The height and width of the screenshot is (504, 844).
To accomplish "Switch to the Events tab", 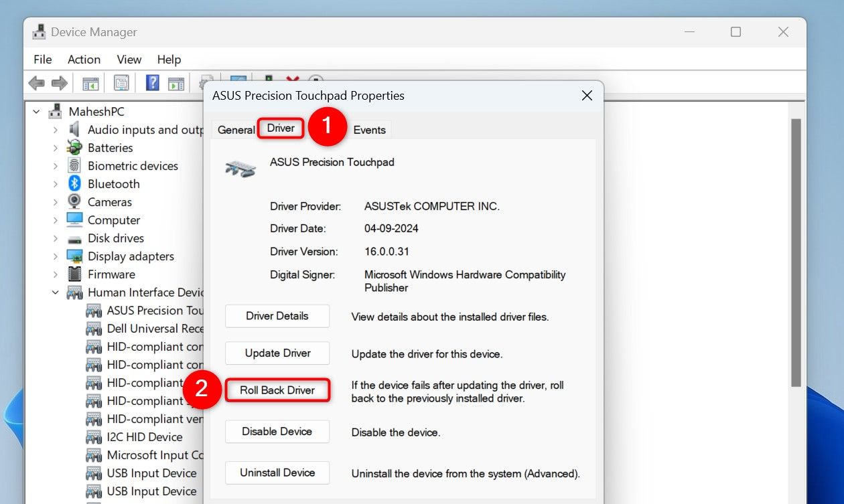I will pyautogui.click(x=369, y=130).
